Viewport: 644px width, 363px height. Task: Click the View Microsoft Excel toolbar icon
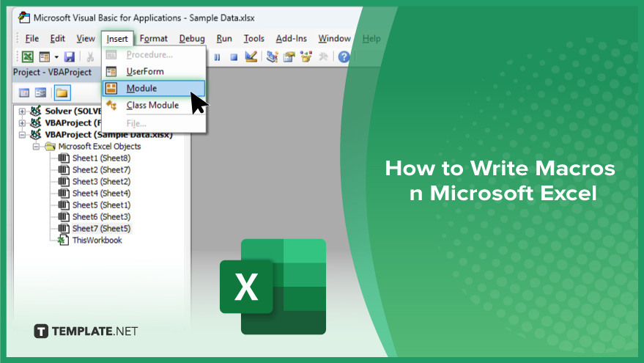[x=28, y=56]
